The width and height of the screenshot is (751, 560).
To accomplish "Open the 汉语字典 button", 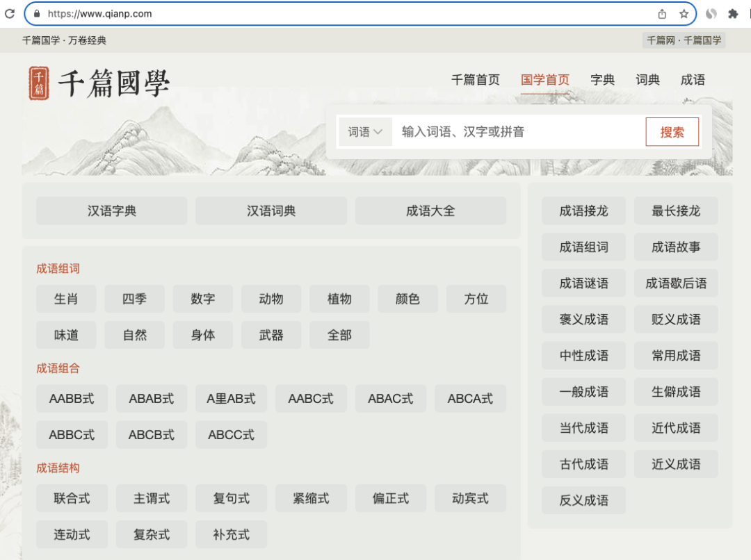I will click(111, 211).
